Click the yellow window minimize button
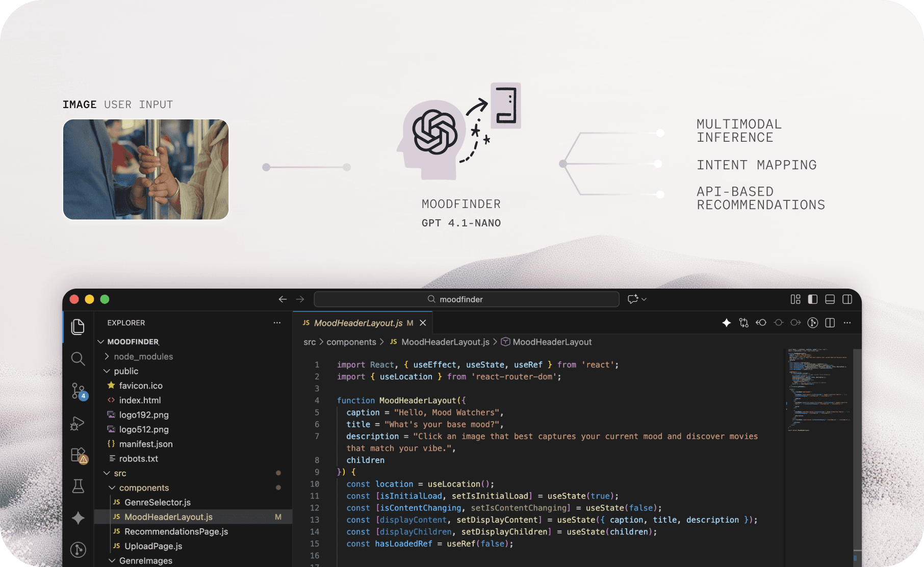 [89, 299]
